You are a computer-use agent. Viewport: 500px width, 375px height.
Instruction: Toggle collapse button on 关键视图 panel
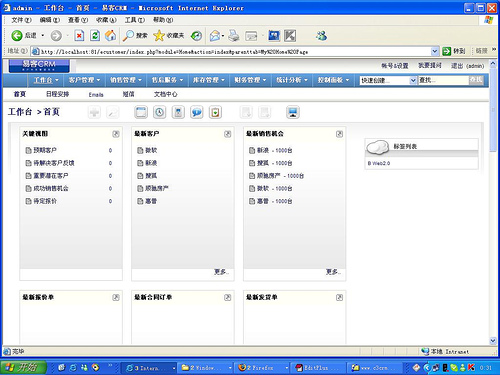pos(116,134)
